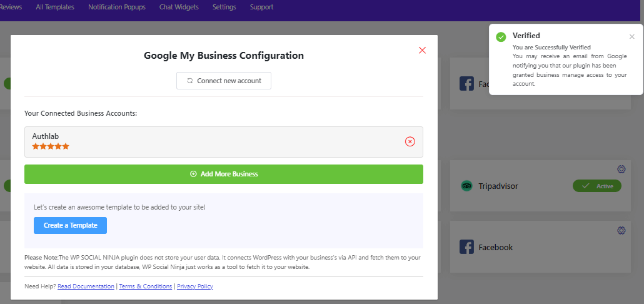Open the All Templates tab

click(x=55, y=8)
